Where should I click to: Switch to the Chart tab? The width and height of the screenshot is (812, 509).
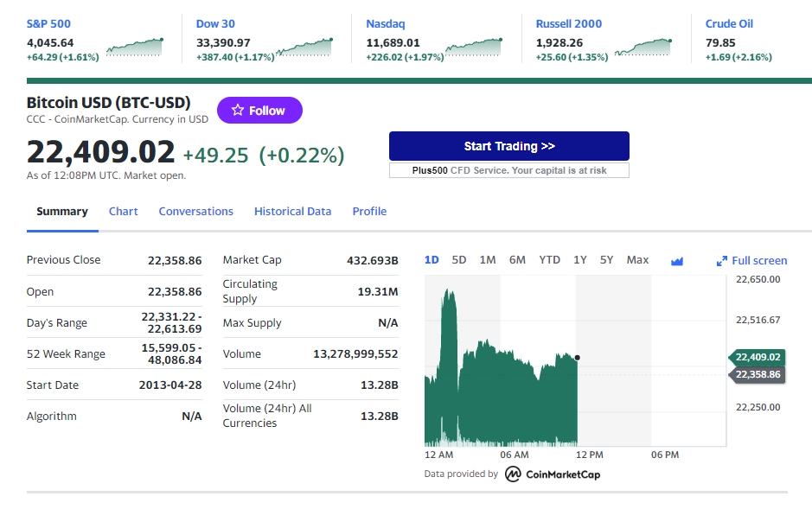[123, 212]
